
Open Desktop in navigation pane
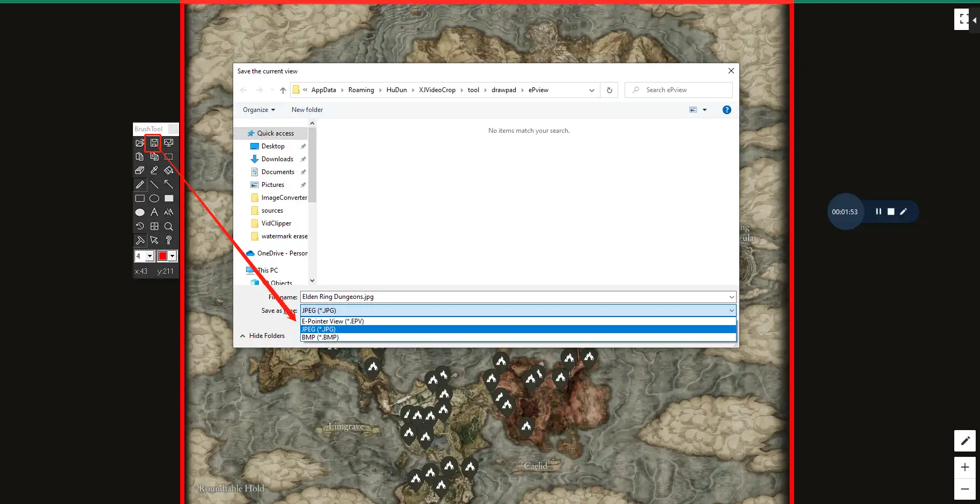point(272,146)
